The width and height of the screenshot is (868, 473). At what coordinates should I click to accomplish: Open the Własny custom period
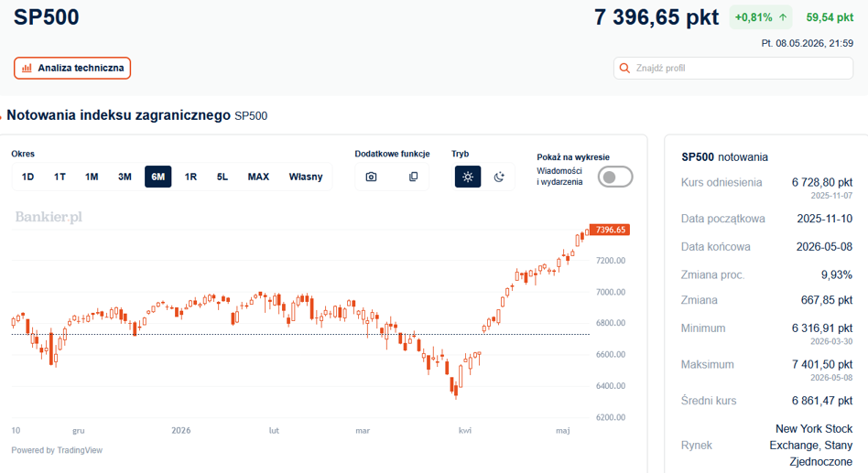tap(306, 177)
